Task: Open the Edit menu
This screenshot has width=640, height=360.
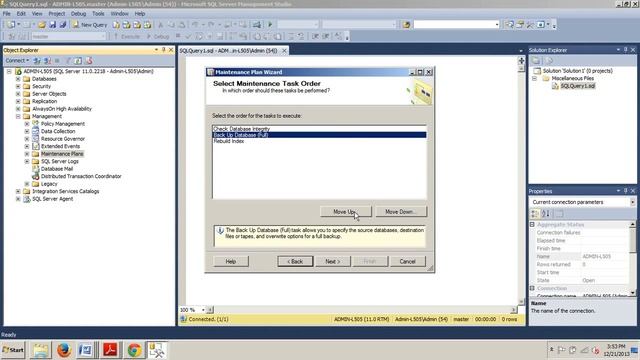Action: [21, 13]
